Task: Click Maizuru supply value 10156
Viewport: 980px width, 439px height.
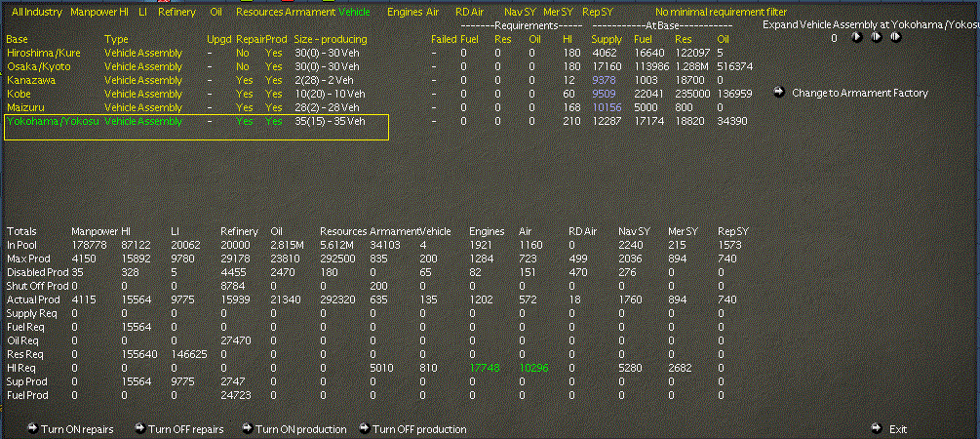Action: coord(607,107)
